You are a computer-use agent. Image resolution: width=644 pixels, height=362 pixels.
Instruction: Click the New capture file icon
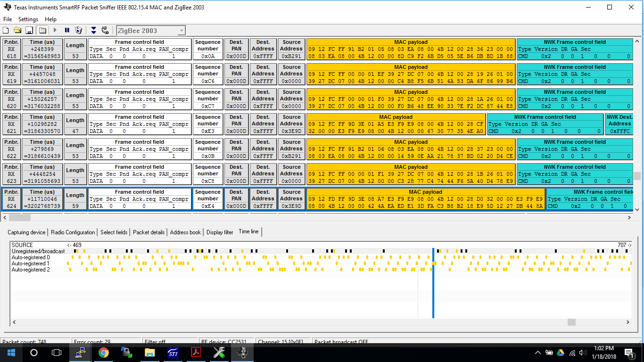pyautogui.click(x=7, y=30)
